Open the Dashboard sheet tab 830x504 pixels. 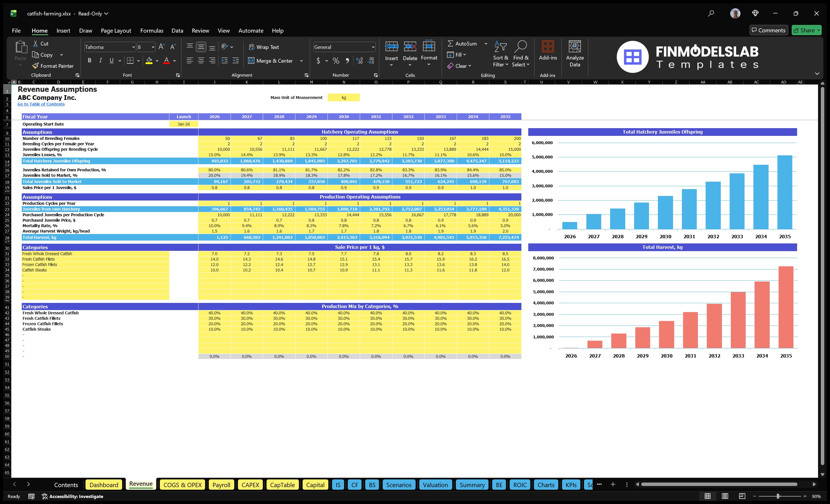[104, 485]
